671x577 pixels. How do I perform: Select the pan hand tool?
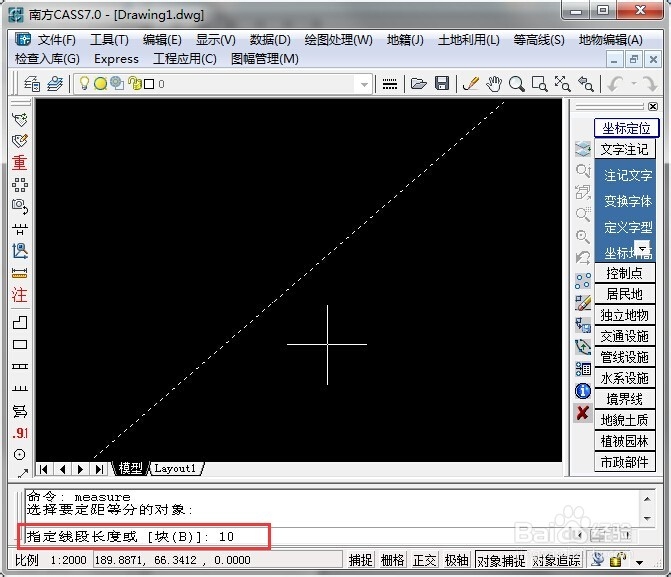point(494,84)
